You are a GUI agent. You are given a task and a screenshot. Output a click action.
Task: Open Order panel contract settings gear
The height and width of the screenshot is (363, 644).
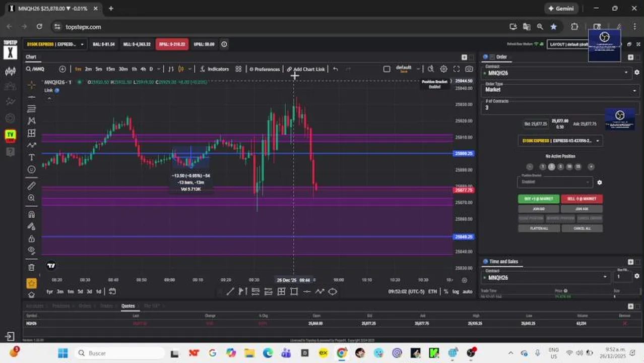[x=637, y=73]
